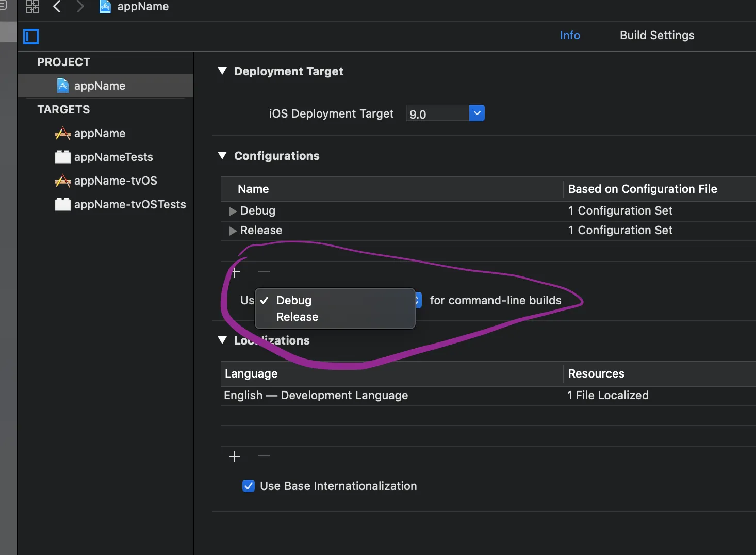Select the appName-tvOSTests target
The image size is (756, 555).
click(x=129, y=205)
